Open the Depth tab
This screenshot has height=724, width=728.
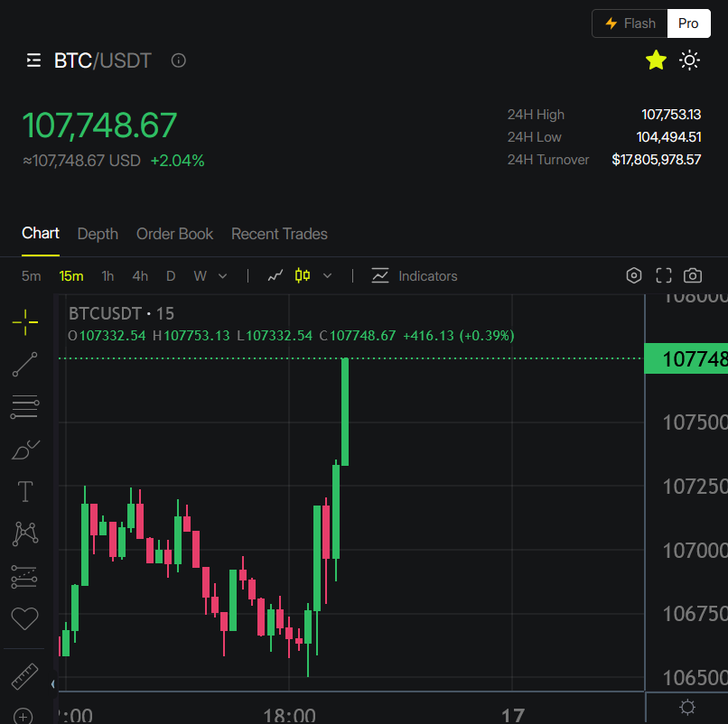click(98, 234)
